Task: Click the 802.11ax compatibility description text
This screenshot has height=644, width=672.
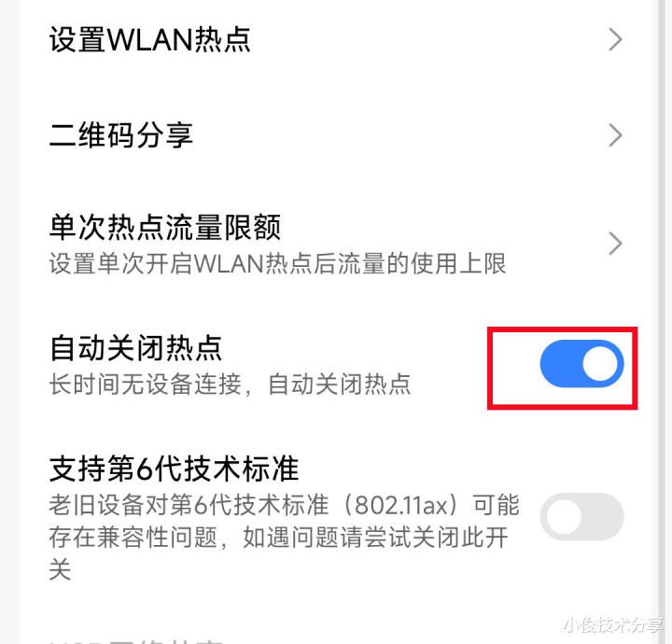Action: tap(284, 538)
